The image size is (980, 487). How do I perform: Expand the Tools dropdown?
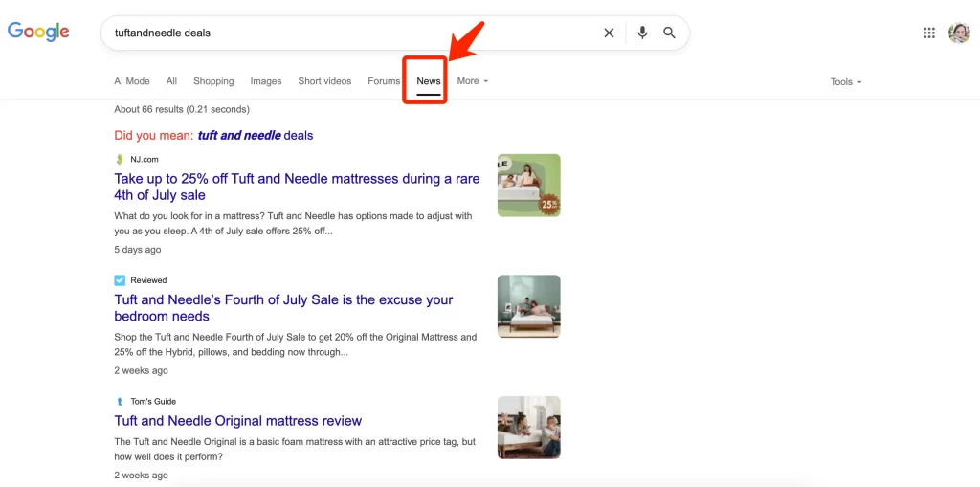(846, 82)
